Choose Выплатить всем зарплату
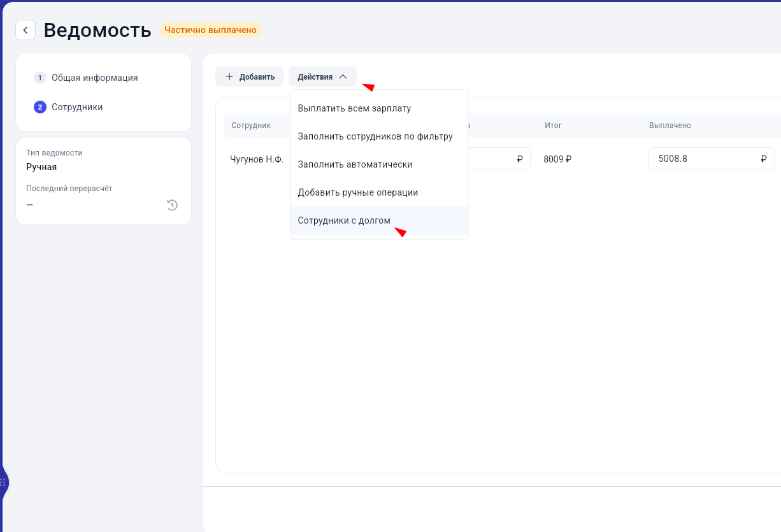Image resolution: width=781 pixels, height=532 pixels. pos(379,108)
